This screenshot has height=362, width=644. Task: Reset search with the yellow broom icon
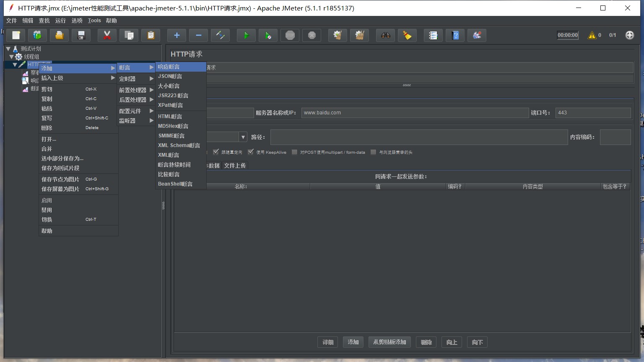click(407, 36)
